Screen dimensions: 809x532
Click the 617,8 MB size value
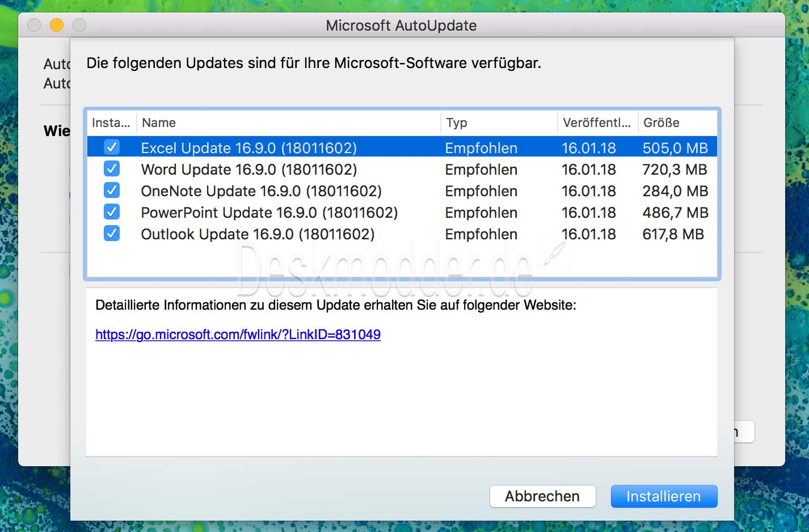(673, 234)
